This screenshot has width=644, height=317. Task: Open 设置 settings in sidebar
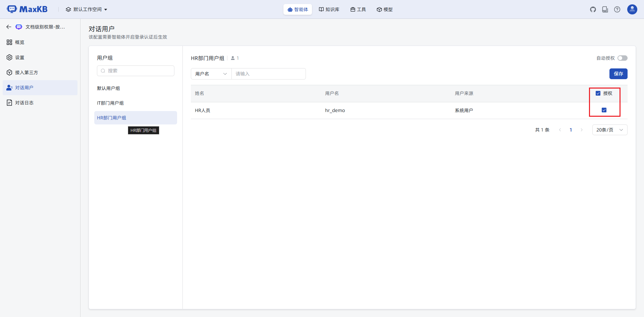click(19, 57)
